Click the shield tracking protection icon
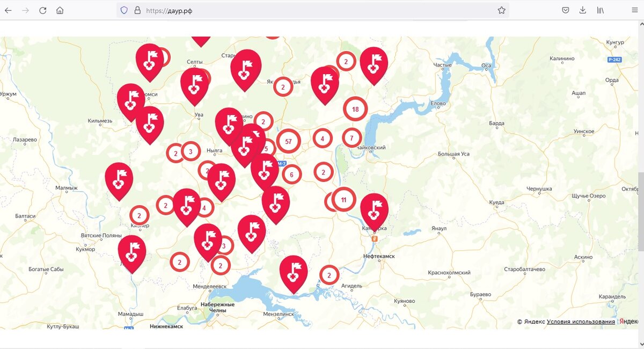The image size is (644, 349). coord(124,10)
